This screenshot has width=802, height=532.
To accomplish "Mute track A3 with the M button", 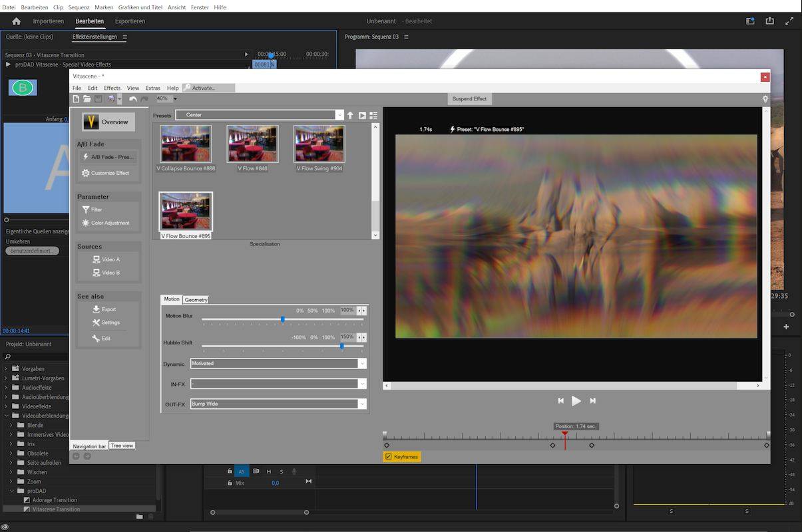I will [x=269, y=471].
